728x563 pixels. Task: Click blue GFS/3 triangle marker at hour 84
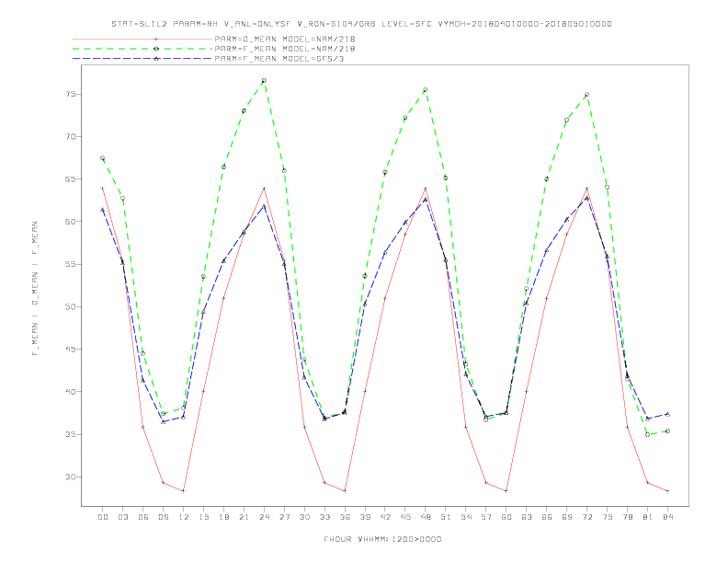tap(667, 414)
